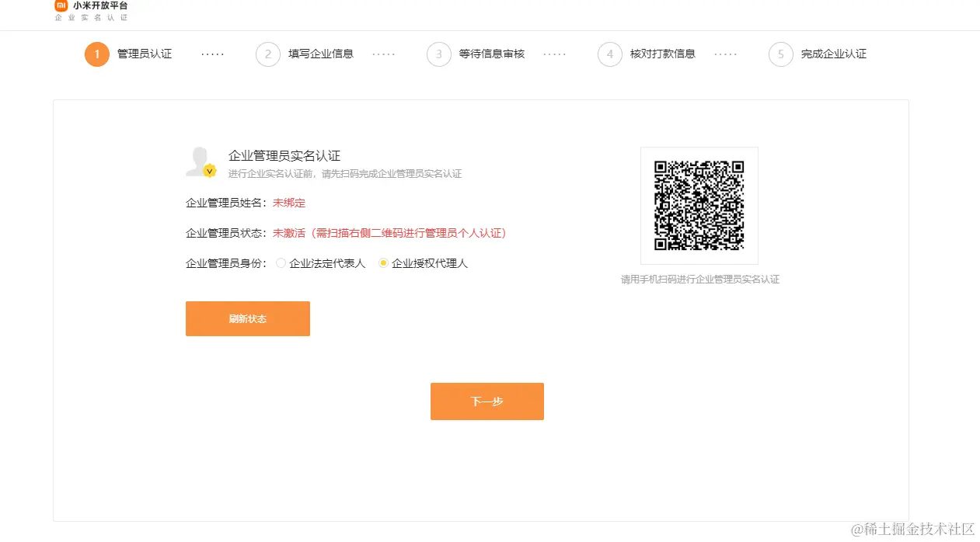Click the 企业管理员实名认证 heading

(284, 156)
